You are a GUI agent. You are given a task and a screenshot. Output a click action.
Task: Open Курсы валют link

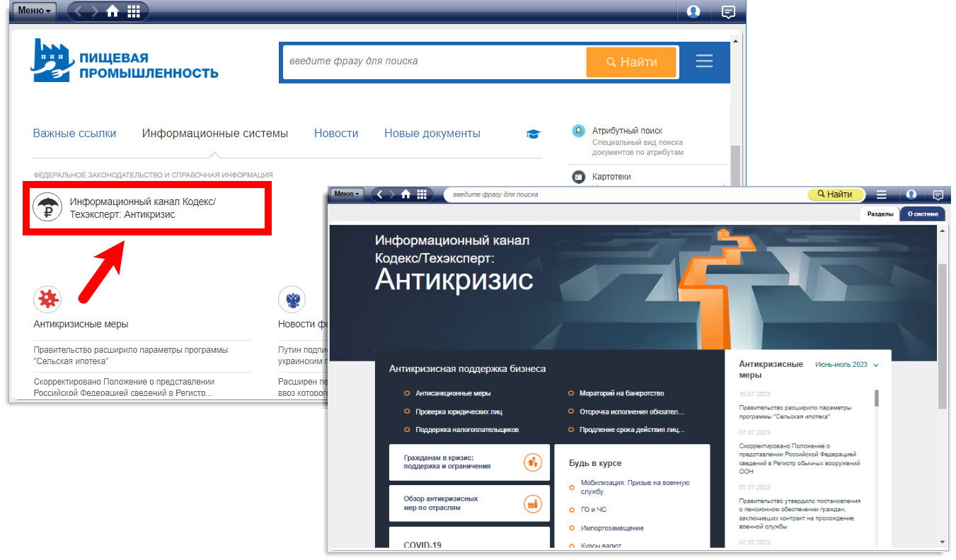[601, 545]
